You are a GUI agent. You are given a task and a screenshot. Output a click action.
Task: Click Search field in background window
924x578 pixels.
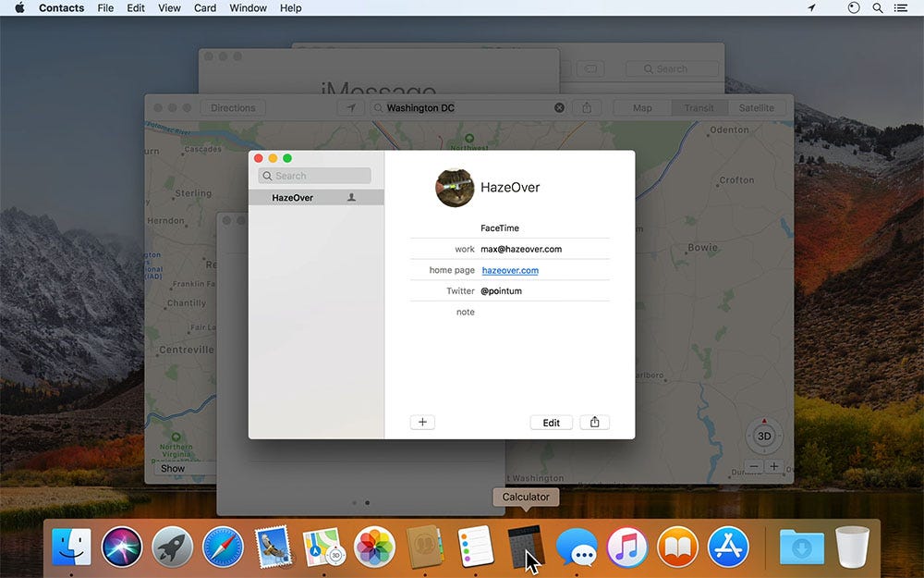tap(672, 69)
